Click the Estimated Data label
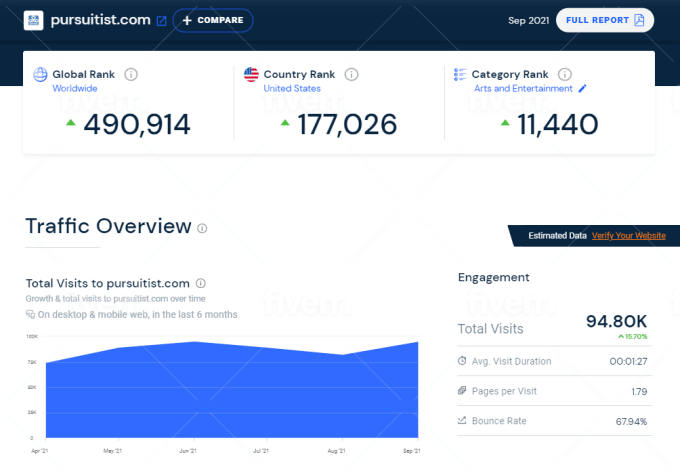The width and height of the screenshot is (680, 471). click(557, 236)
